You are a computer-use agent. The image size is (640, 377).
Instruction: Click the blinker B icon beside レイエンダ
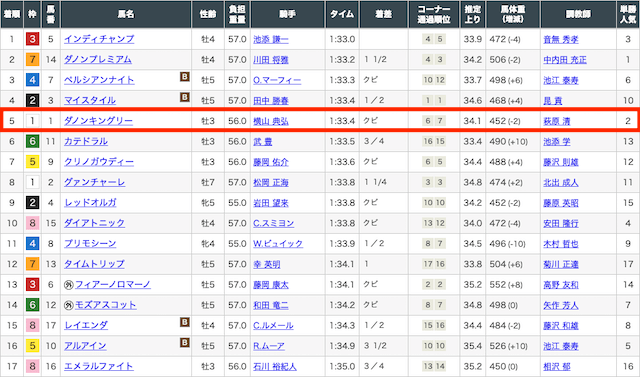(x=184, y=322)
